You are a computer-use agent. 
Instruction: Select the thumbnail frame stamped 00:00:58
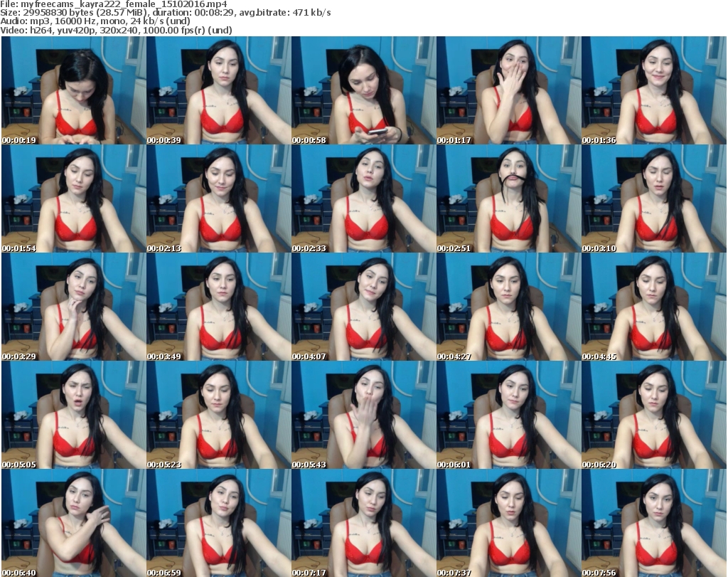pos(364,90)
